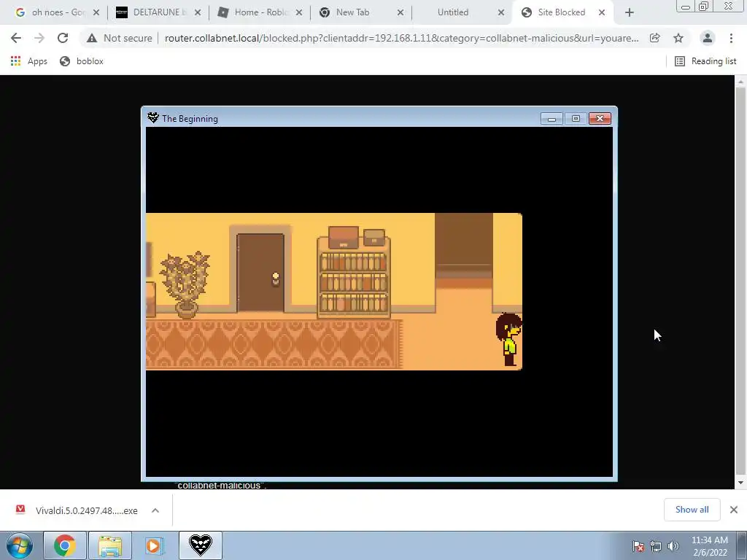Close The Beginning game window

(x=600, y=119)
